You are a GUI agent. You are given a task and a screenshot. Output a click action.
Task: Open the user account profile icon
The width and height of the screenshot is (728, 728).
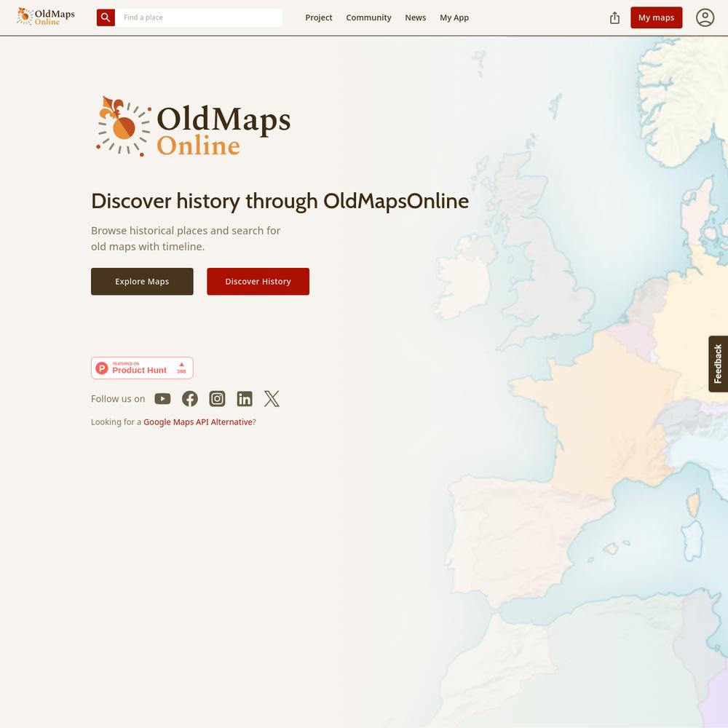click(705, 17)
